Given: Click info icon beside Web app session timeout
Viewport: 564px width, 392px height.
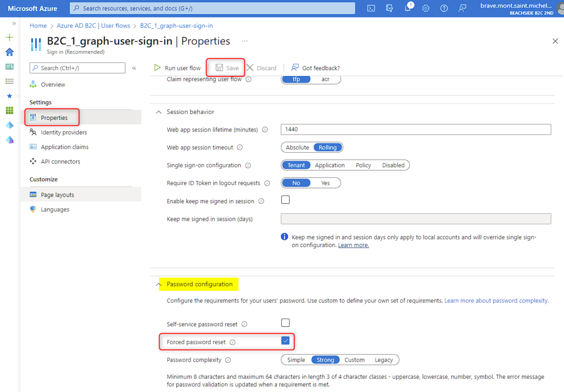Looking at the screenshot, I should [x=240, y=148].
